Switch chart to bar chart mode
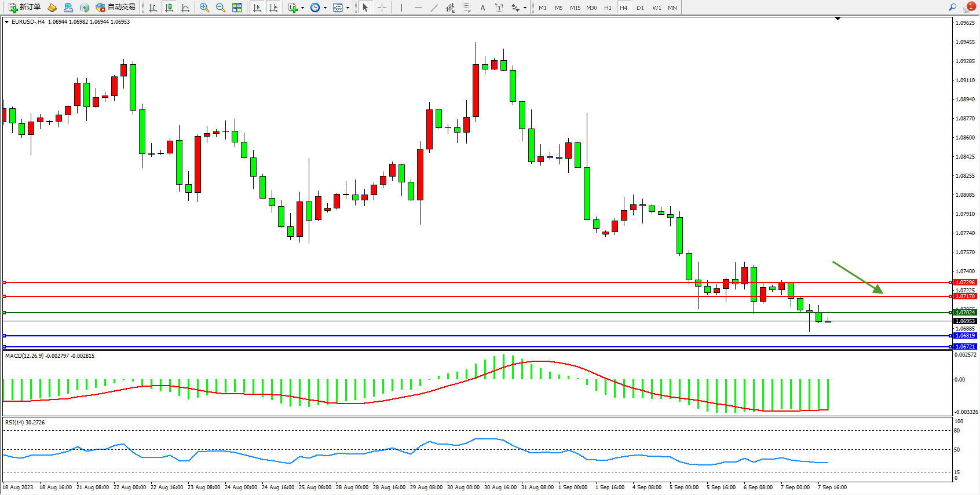This screenshot has height=495, width=980. click(x=153, y=8)
